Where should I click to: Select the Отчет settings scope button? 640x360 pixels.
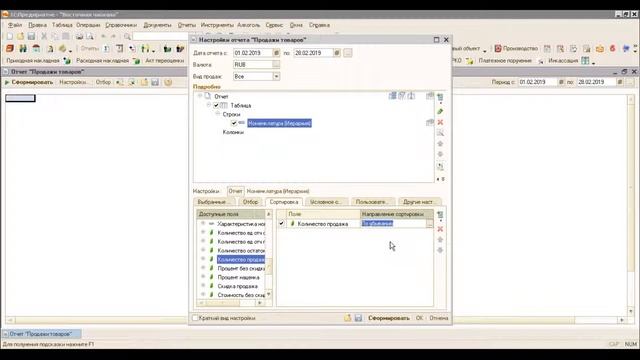[x=236, y=191]
